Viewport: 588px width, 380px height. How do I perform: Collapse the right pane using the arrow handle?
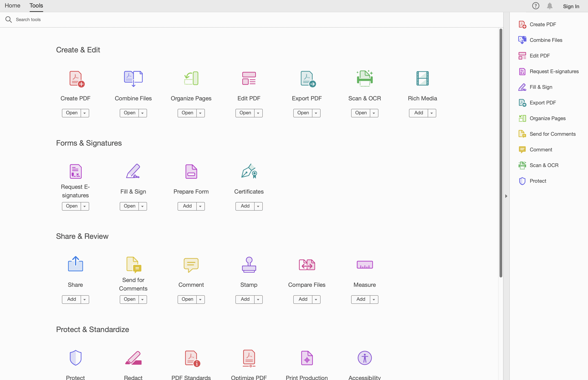click(506, 196)
